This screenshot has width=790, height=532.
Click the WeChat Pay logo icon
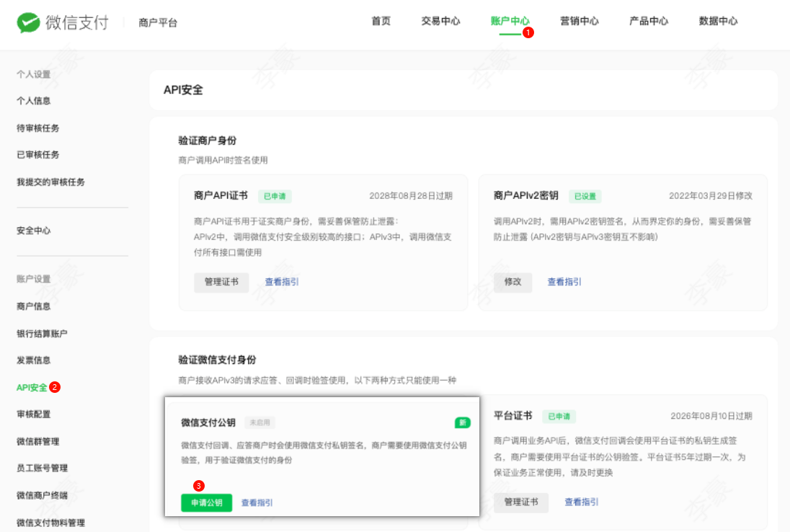28,22
